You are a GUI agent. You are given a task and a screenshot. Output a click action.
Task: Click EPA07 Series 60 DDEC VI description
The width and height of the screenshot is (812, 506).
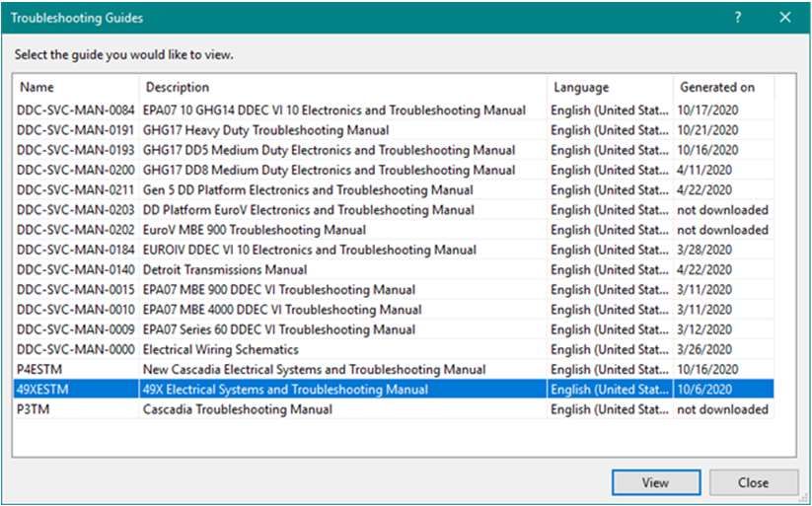click(278, 329)
